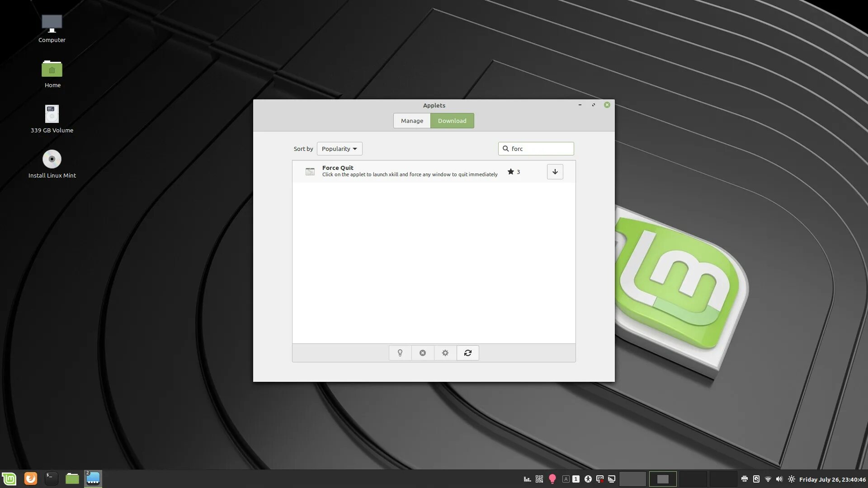
Task: Select the Force Quit applet row
Action: (x=407, y=172)
